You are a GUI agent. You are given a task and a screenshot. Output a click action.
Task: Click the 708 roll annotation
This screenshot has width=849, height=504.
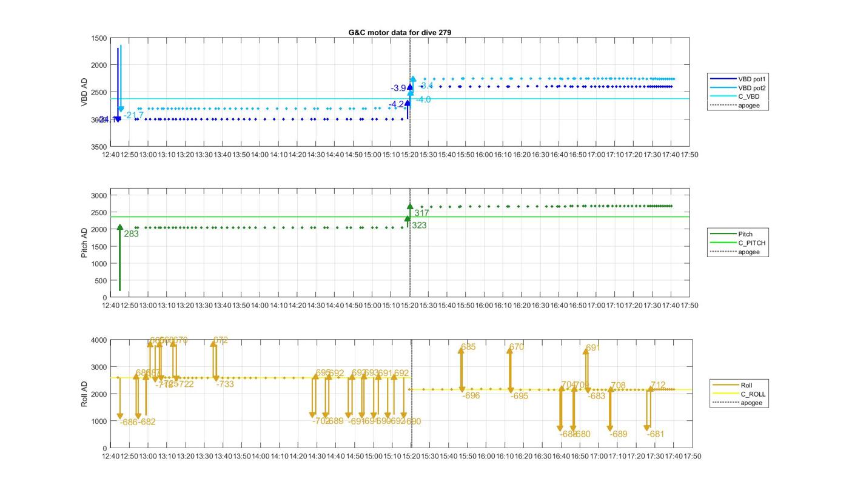click(x=618, y=386)
